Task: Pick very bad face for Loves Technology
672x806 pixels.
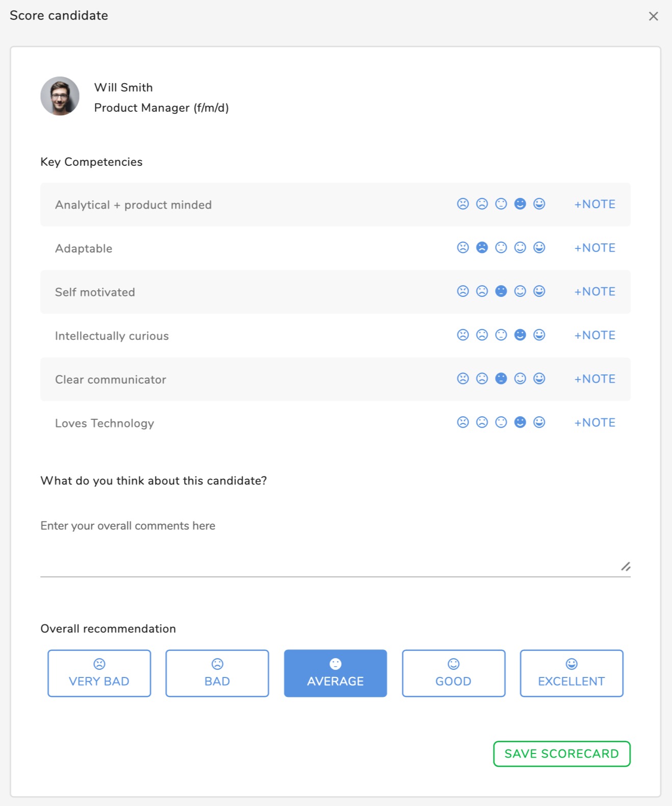Action: 462,422
